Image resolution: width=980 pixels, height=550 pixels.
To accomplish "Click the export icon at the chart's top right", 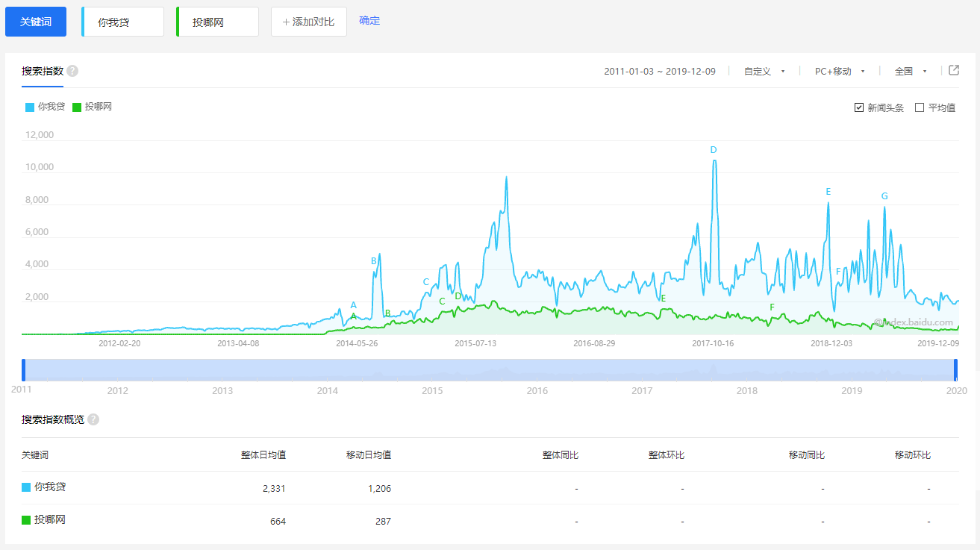I will [953, 71].
